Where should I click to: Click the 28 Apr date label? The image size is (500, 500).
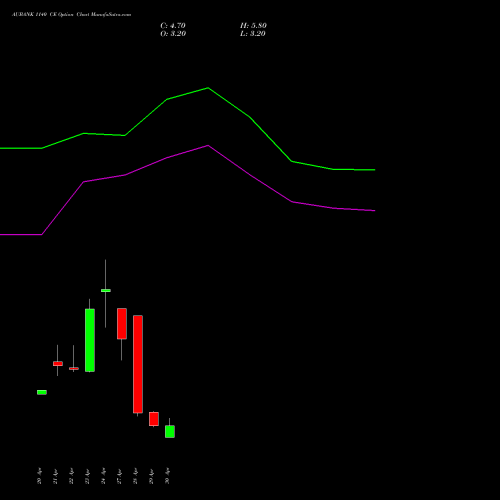135,476
